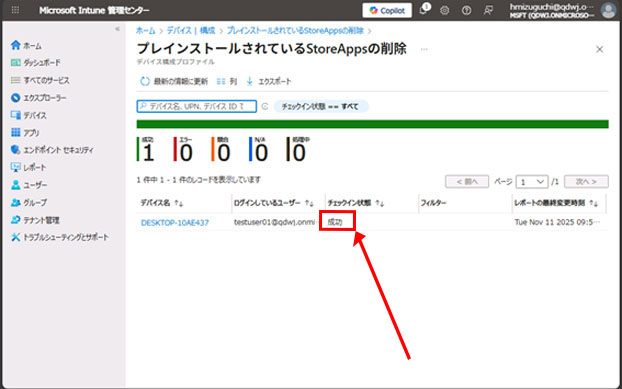Open the feedback icon in header
This screenshot has width=622, height=389.
click(488, 11)
